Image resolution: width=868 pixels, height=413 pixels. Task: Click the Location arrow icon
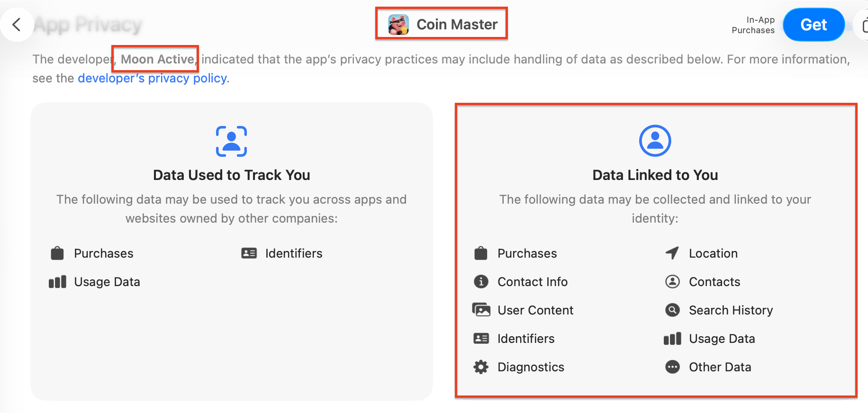672,253
